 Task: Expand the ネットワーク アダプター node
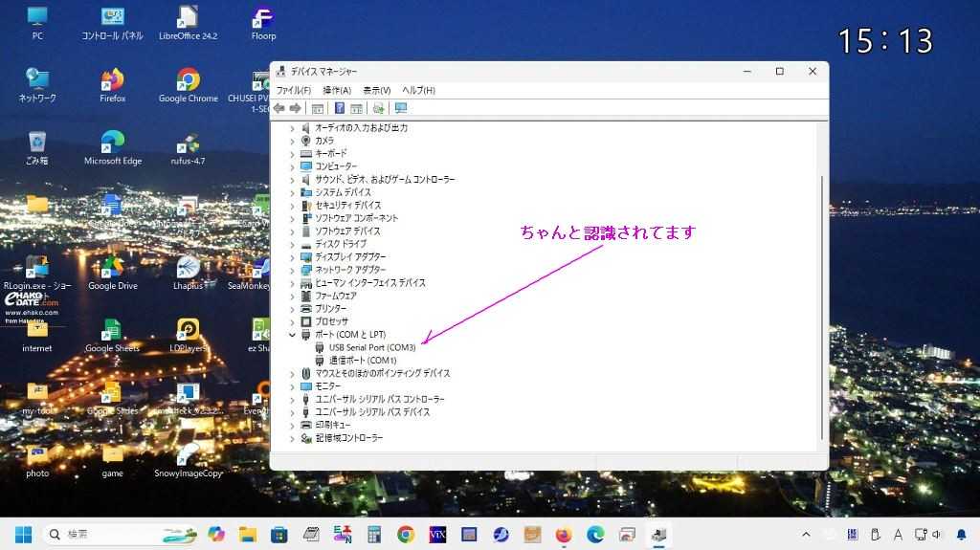(293, 270)
